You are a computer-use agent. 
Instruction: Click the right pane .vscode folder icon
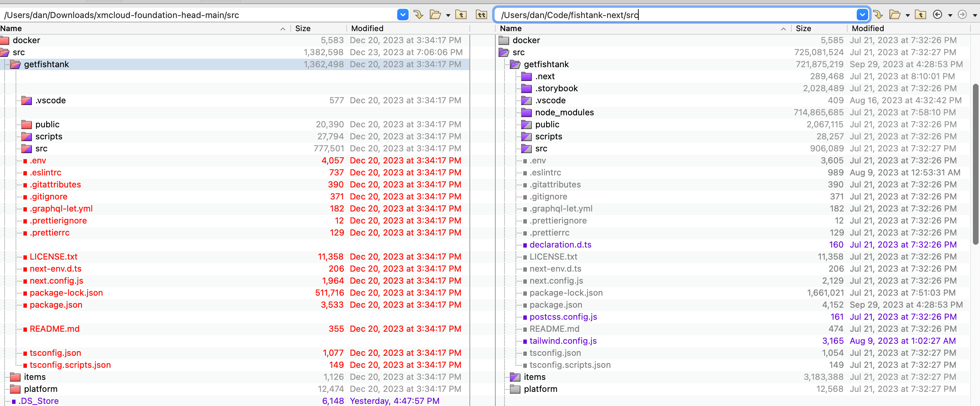tap(526, 100)
